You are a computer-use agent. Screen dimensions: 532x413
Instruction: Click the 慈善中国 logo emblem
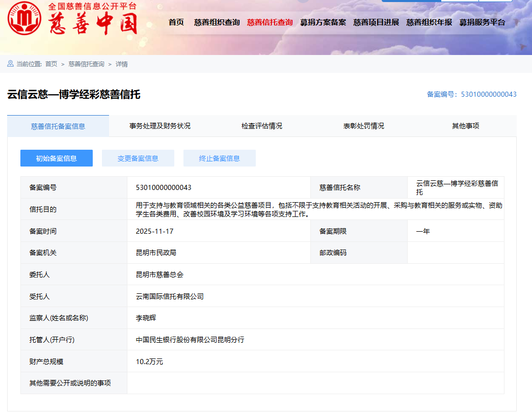24,19
